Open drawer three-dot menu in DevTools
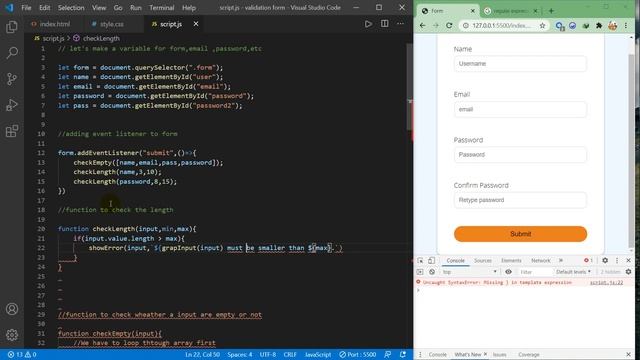The width and height of the screenshot is (640, 360). click(420, 355)
